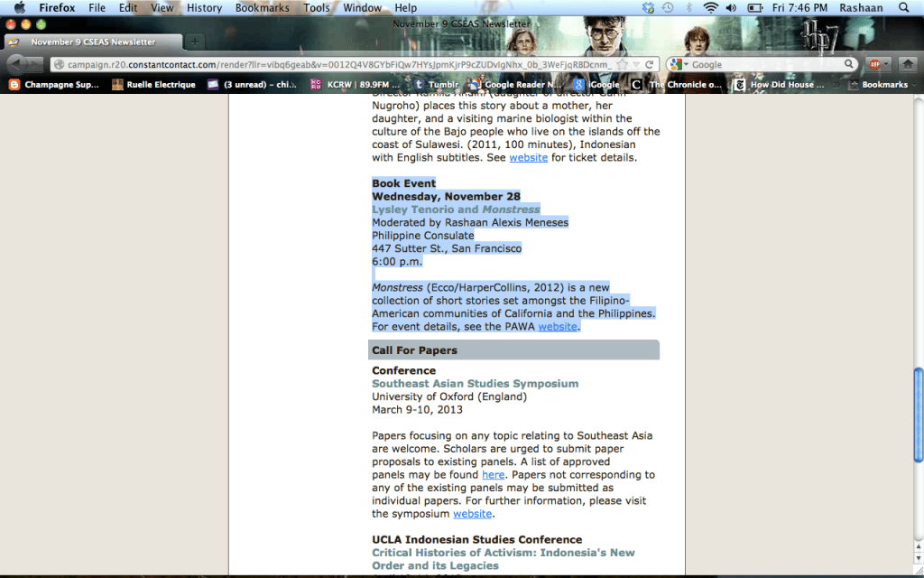This screenshot has height=578, width=924.
Task: Click the search magnifier in Google box
Action: pos(849,65)
